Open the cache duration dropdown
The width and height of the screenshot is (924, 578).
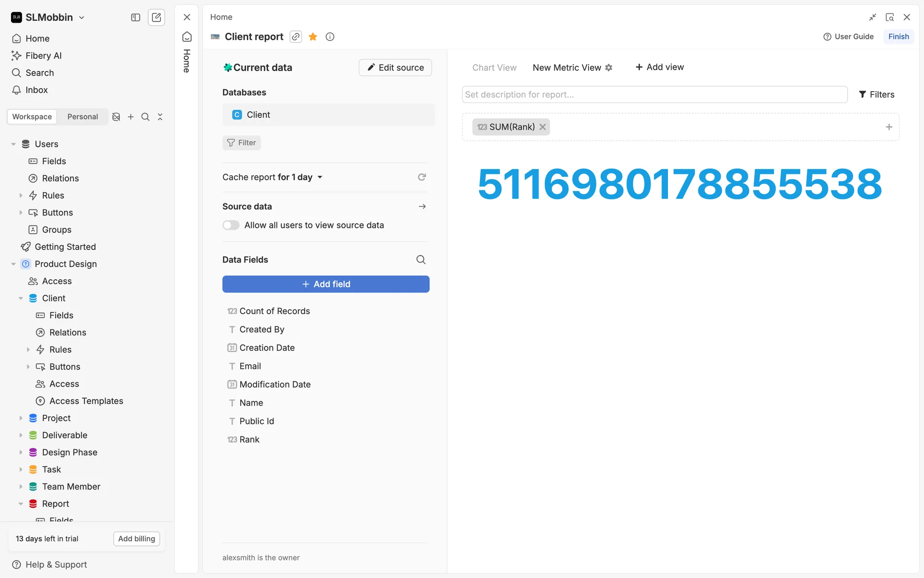[320, 177]
